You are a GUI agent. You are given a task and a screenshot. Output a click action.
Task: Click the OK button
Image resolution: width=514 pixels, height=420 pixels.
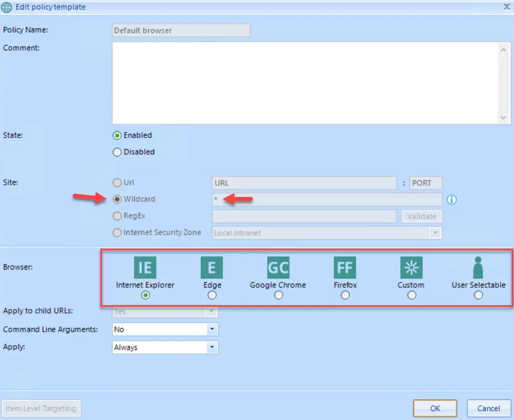435,408
